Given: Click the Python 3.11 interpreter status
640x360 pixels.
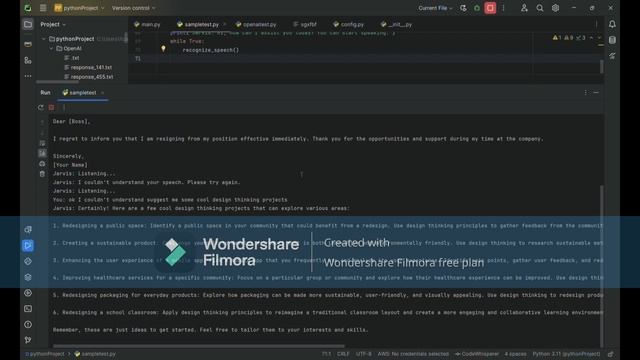Looking at the screenshot, I should pyautogui.click(x=566, y=354).
